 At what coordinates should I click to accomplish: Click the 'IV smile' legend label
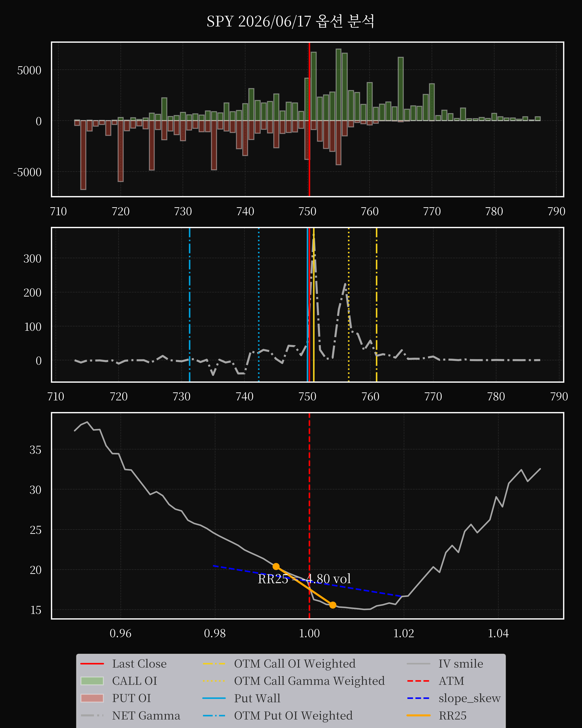(x=461, y=664)
